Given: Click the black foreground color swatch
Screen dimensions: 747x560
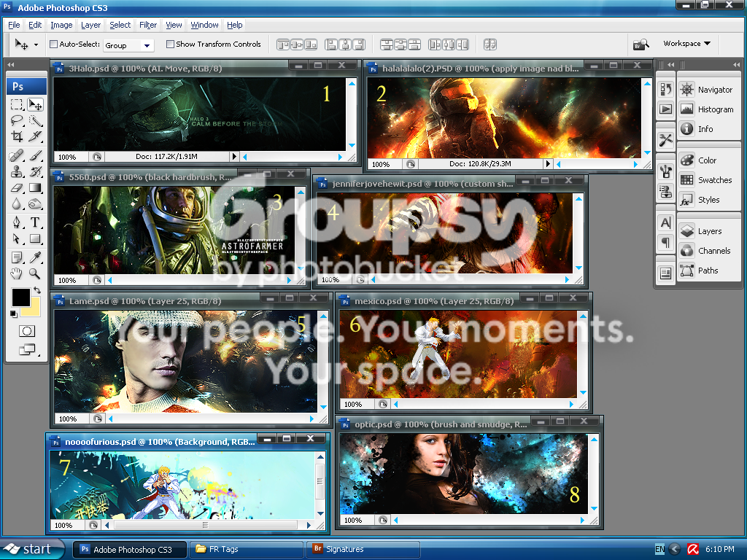Looking at the screenshot, I should (20, 297).
